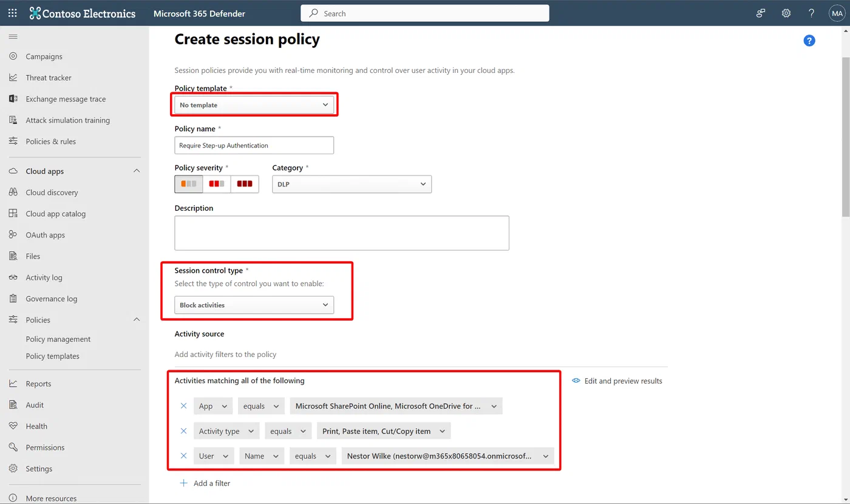Open the Microsoft SharePoint Online apps dropdown

396,406
